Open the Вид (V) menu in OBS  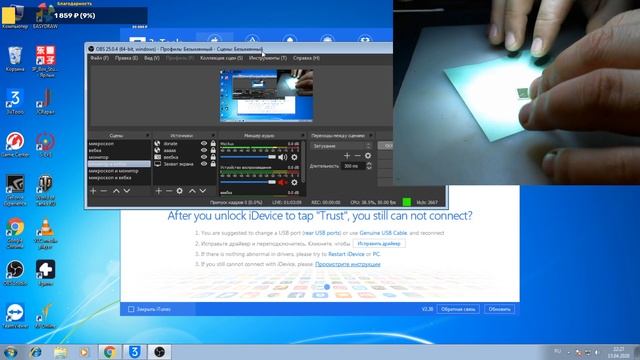151,58
